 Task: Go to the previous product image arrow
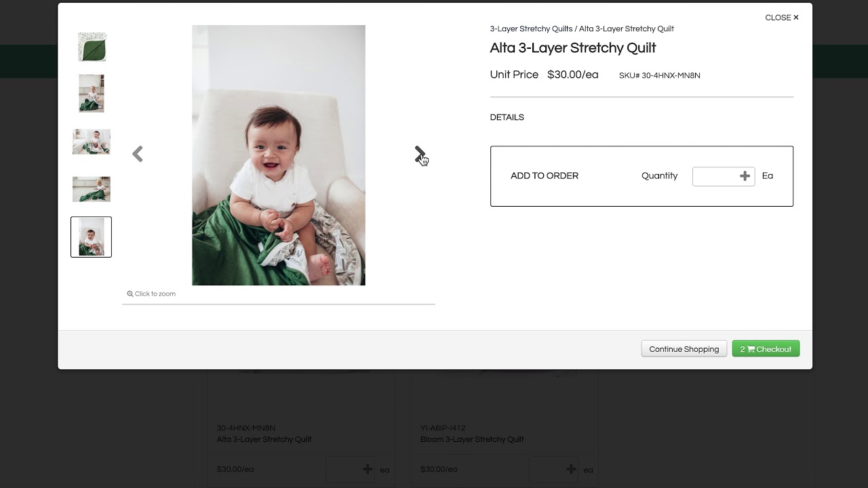138,155
